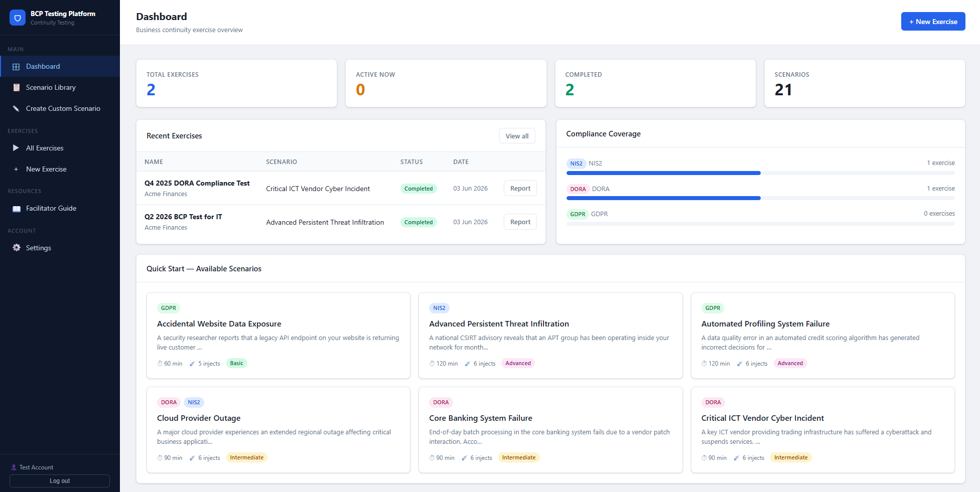Click the Test Account user icon

click(x=14, y=467)
